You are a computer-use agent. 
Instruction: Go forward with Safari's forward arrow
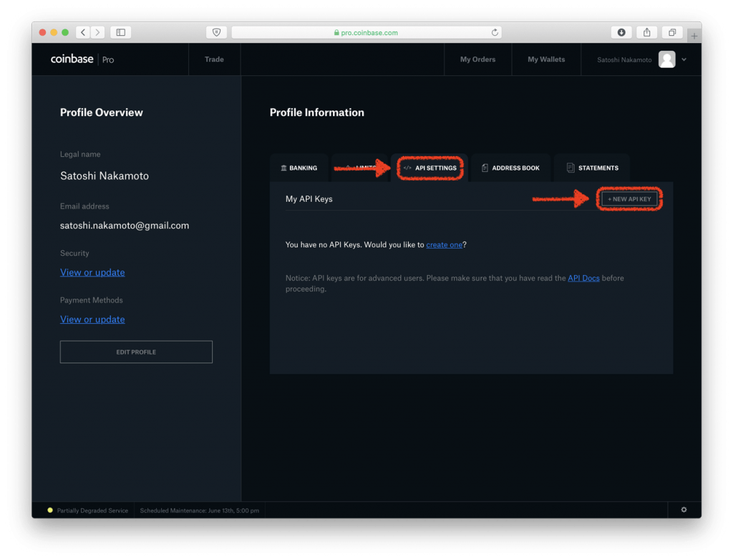pyautogui.click(x=97, y=32)
